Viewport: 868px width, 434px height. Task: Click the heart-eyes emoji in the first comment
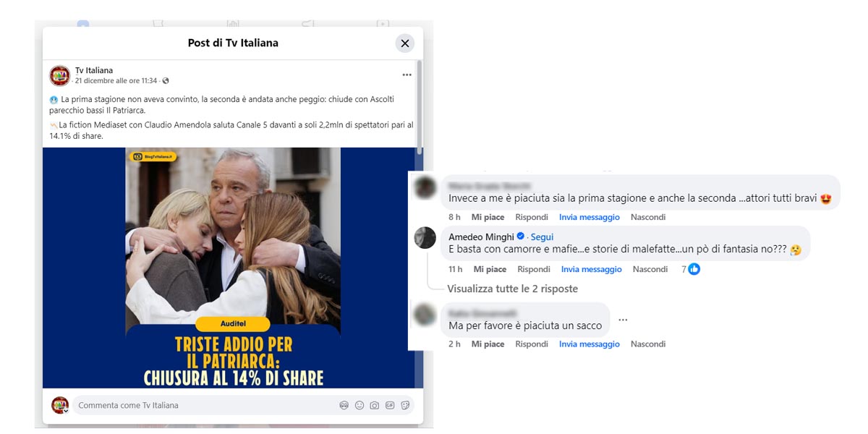click(827, 197)
